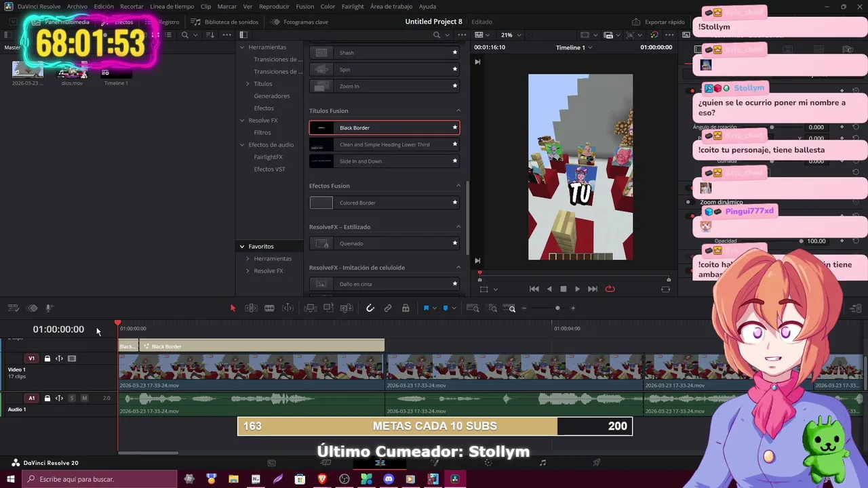This screenshot has width=868, height=488.
Task: Select Generadores in effects tree
Action: coord(272,96)
